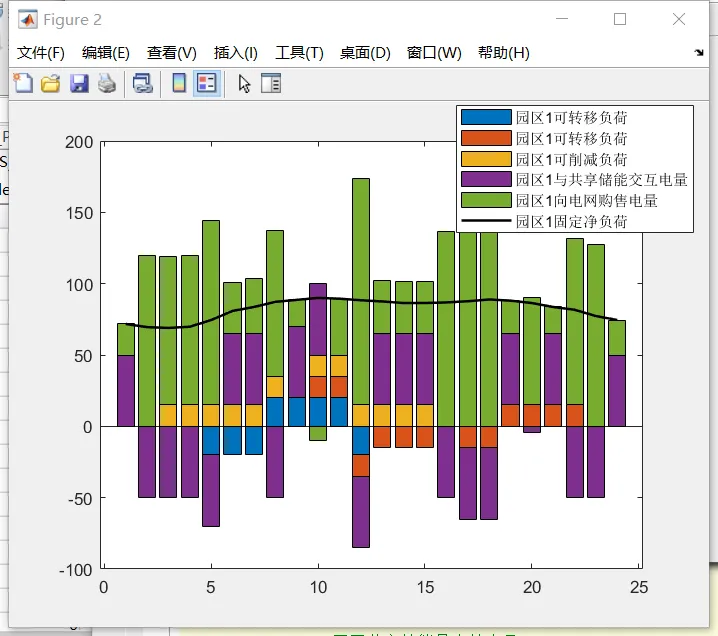Viewport: 718px width, 636px height.
Task: Open the 插入(I) menu
Action: tap(235, 53)
